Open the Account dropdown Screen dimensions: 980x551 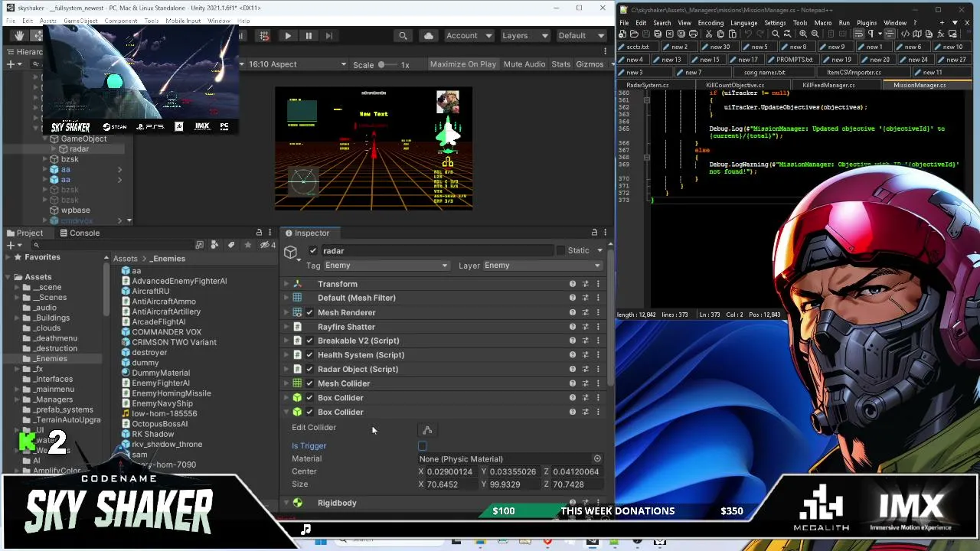[x=469, y=36]
